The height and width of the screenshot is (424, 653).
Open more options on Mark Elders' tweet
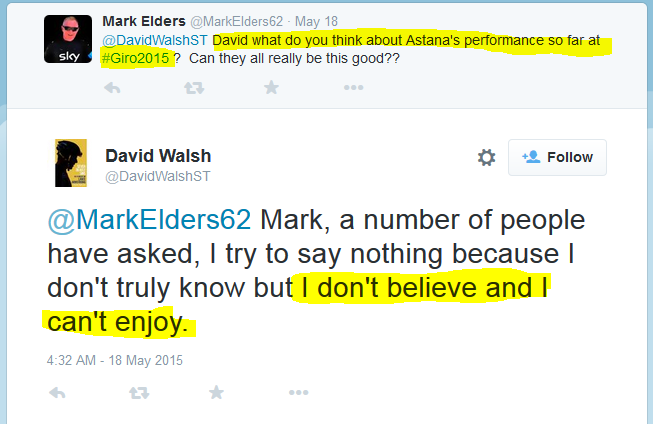pos(353,88)
